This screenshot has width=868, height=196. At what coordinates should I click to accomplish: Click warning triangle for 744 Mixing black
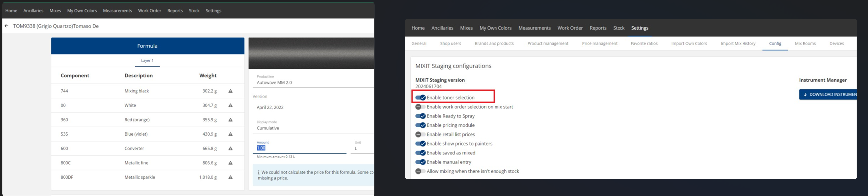point(230,91)
